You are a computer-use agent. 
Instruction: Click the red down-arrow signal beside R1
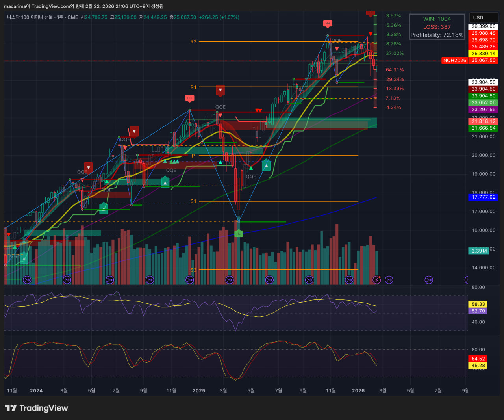tap(220, 90)
